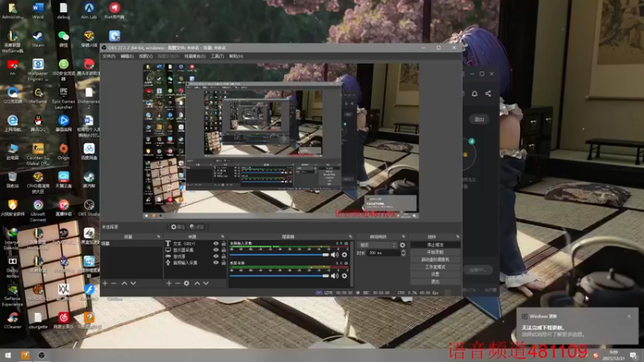The height and width of the screenshot is (362, 644).
Task: Remove the selected scene with minus icon
Action: 114,283
